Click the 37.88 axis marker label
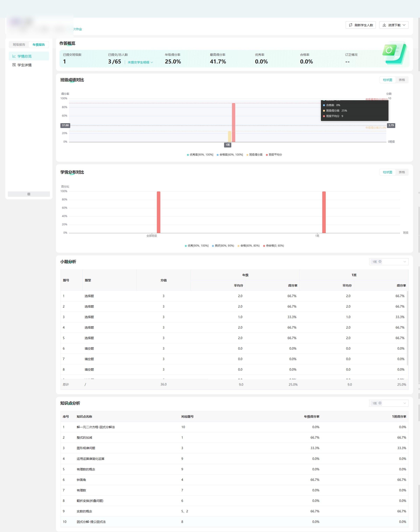The height and width of the screenshot is (532, 420). (x=65, y=125)
